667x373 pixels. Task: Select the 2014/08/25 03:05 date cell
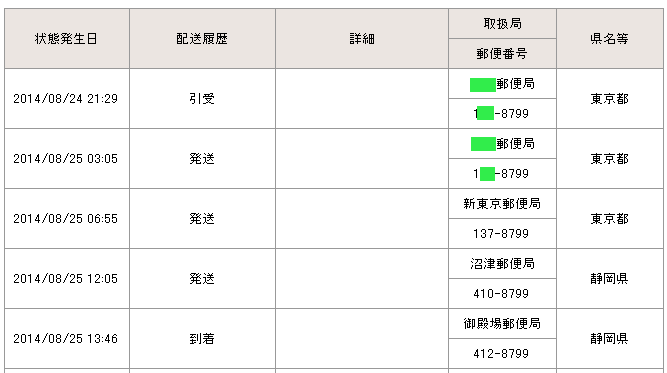pos(66,159)
